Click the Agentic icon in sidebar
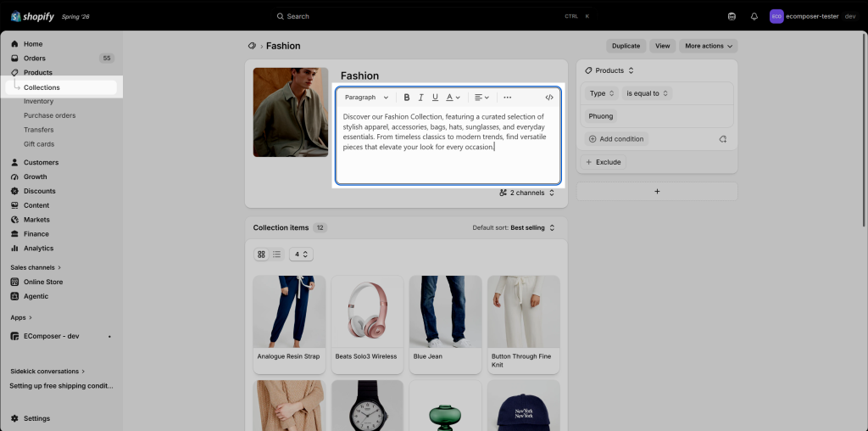Screen dimensions: 868x431 coord(15,296)
